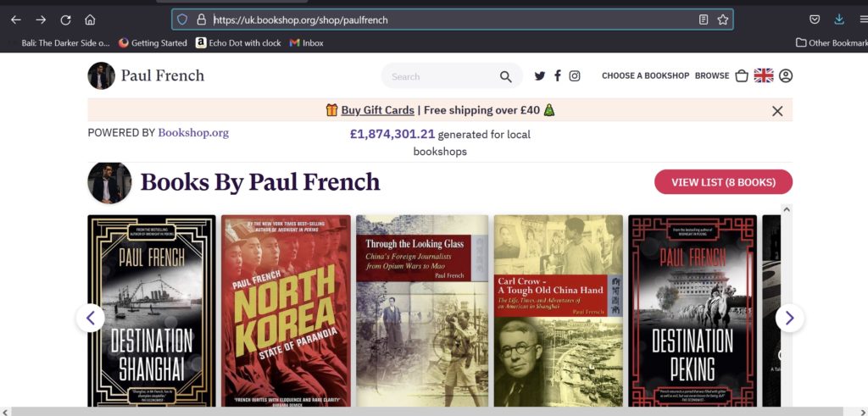The image size is (868, 416).
Task: Open the Browse menu
Action: pos(712,76)
